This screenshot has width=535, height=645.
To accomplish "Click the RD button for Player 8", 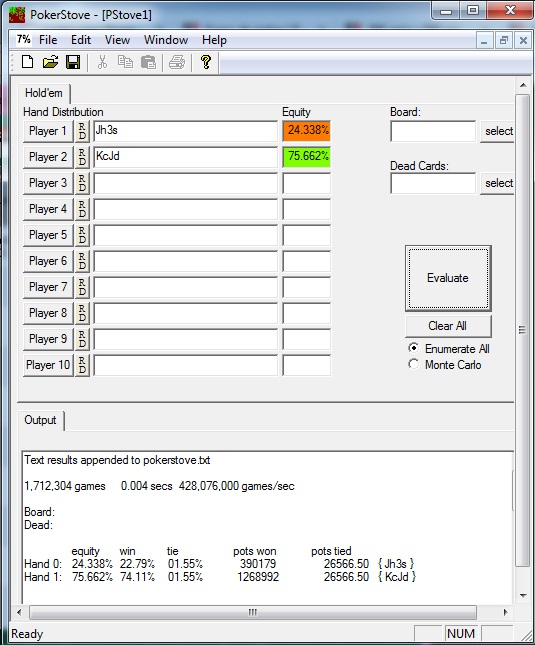I will 82,313.
